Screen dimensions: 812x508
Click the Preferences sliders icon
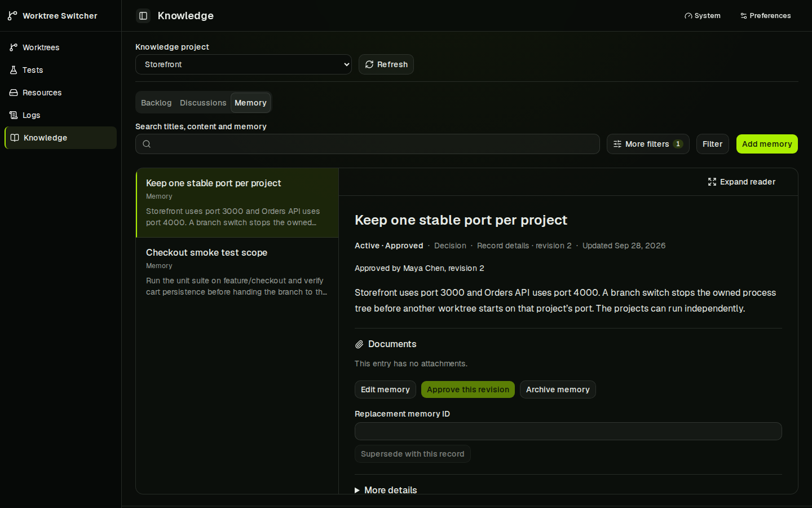pos(743,16)
